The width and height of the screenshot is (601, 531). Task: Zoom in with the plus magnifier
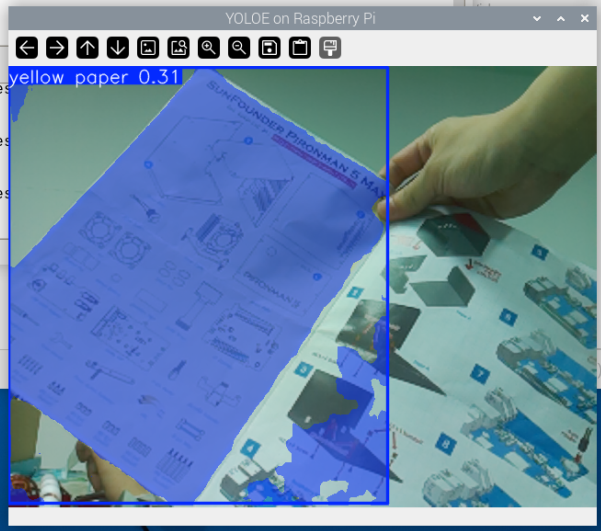(x=209, y=48)
